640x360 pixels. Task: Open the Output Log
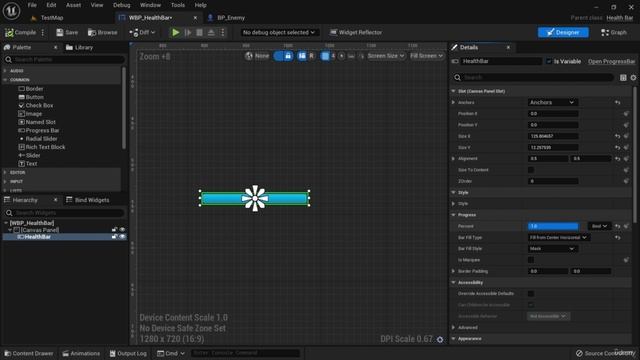tap(128, 353)
